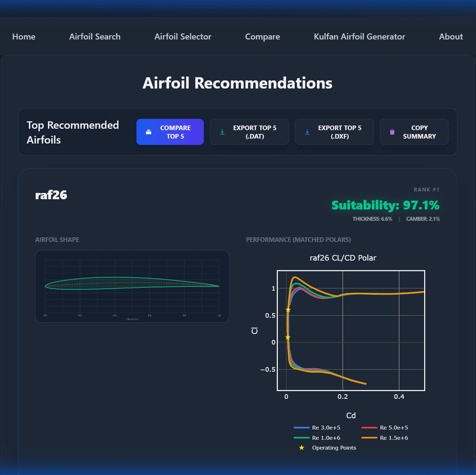The width and height of the screenshot is (476, 475).
Task: Click the clipboard icon on Copy Summary
Action: coord(392,132)
